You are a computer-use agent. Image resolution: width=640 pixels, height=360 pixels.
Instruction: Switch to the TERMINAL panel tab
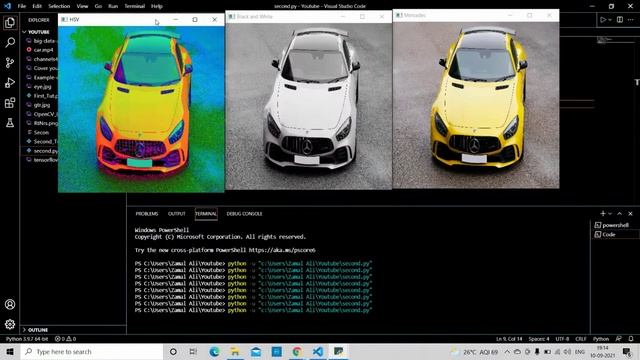click(x=206, y=213)
